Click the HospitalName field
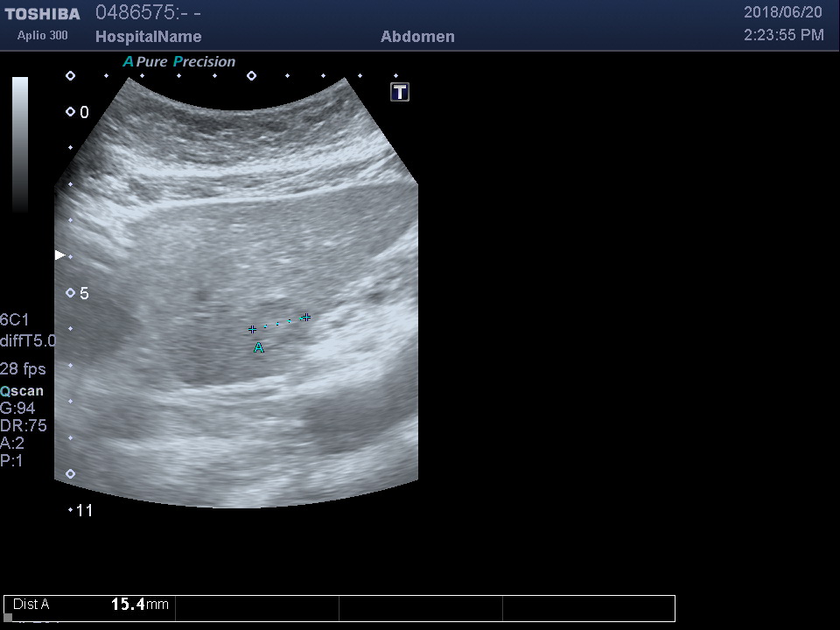840x630 pixels. 148,37
